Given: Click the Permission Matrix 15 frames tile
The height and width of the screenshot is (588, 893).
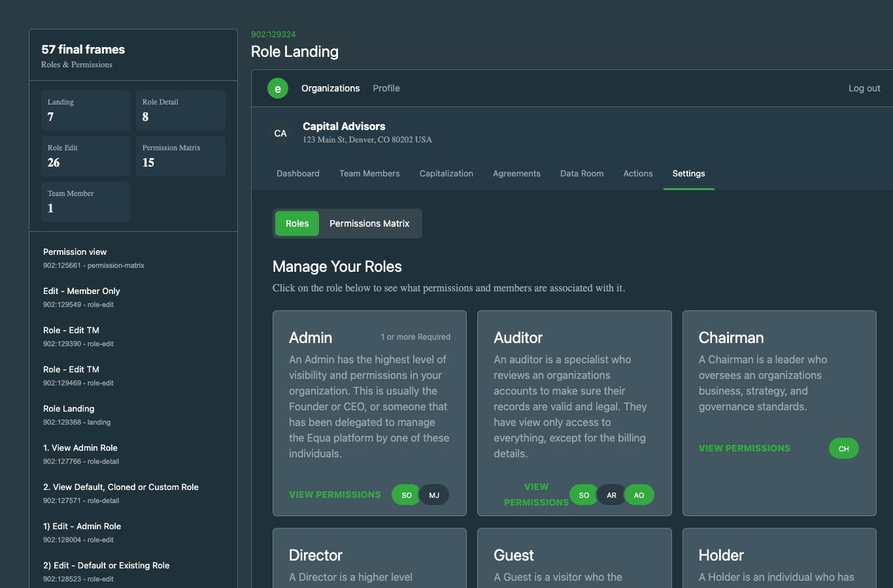Looking at the screenshot, I should pyautogui.click(x=180, y=156).
